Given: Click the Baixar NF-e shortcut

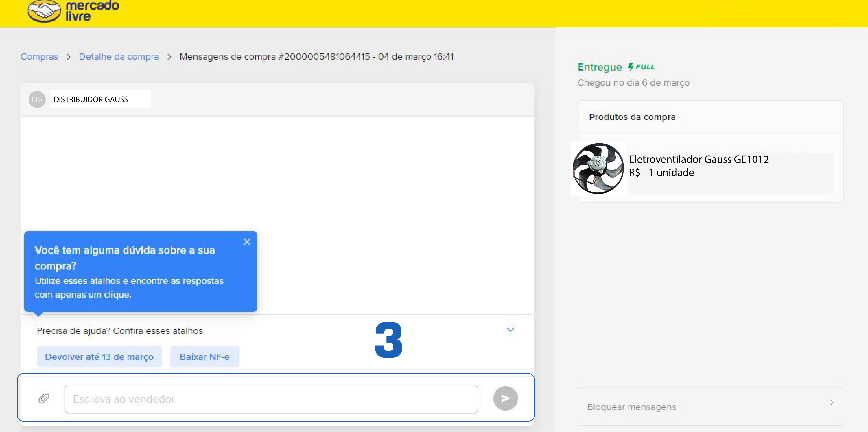Looking at the screenshot, I should point(205,357).
